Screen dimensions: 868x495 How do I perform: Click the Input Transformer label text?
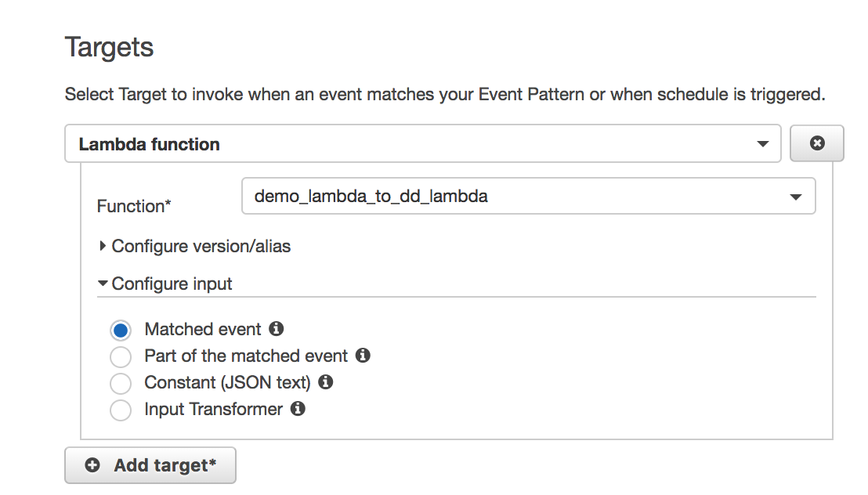coord(213,409)
